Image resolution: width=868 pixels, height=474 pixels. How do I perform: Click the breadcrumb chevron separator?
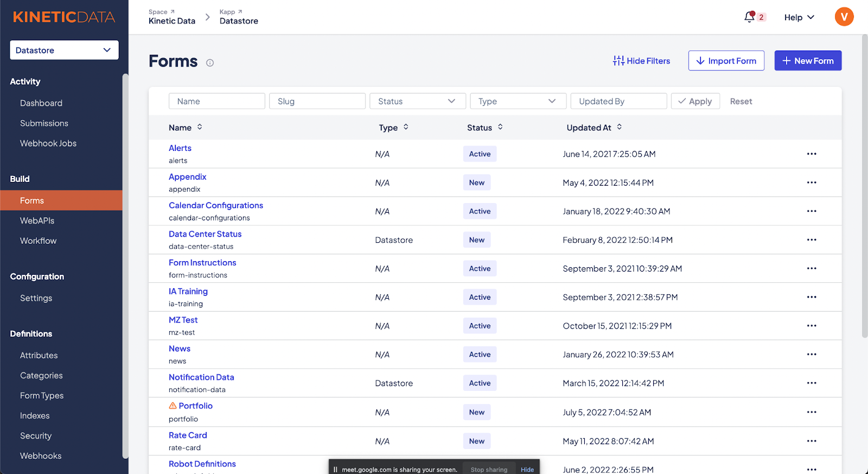207,17
